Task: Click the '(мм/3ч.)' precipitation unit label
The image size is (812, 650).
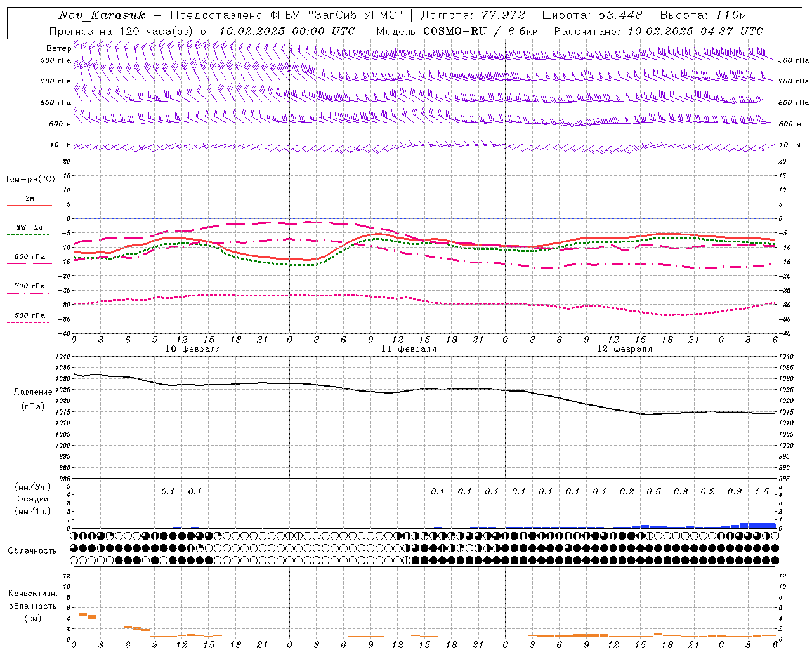Action: pos(32,487)
